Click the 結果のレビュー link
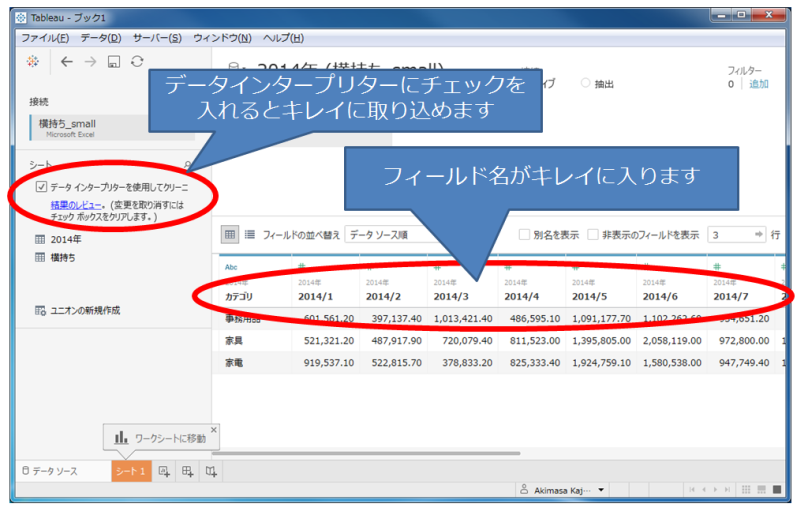Image resolution: width=800 pixels, height=511 pixels. pyautogui.click(x=76, y=205)
